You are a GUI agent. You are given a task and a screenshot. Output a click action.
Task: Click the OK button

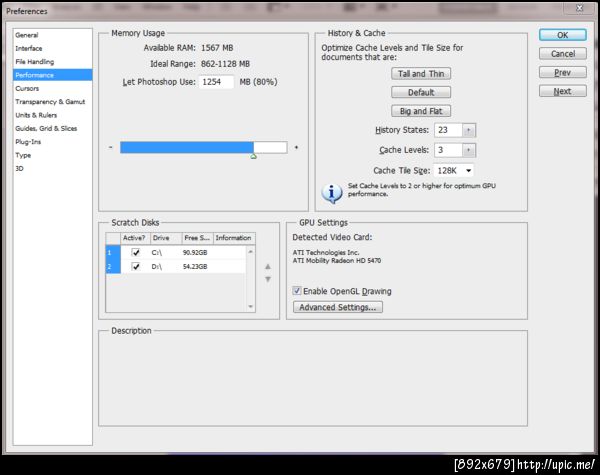pos(562,35)
